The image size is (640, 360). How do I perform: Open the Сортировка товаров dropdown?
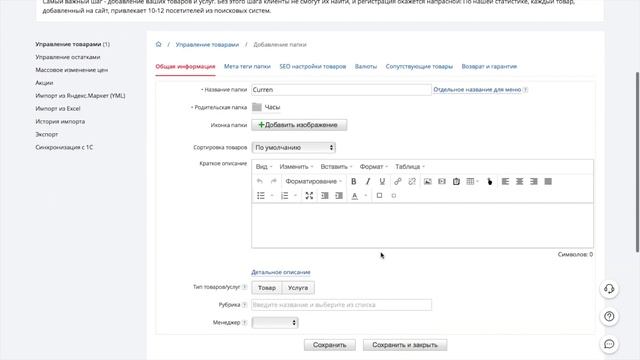pos(293,147)
